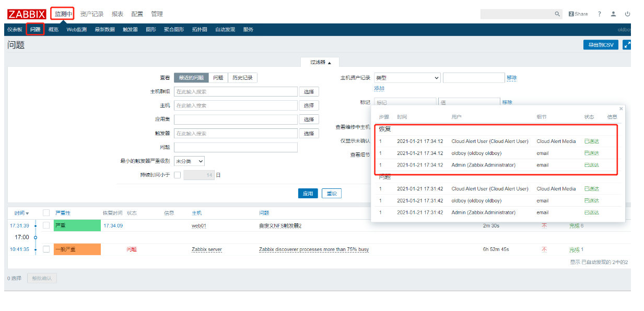644x311 pixels.
Task: Open the user profile icon
Action: [x=614, y=14]
